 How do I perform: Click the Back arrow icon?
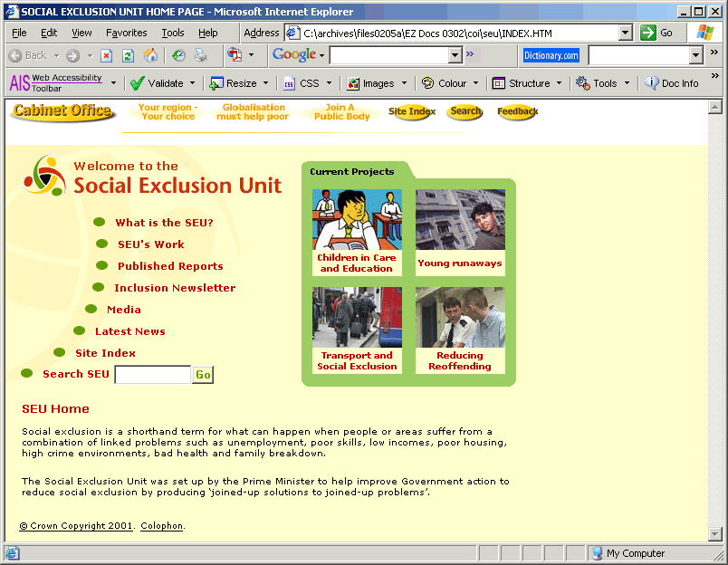click(x=15, y=56)
